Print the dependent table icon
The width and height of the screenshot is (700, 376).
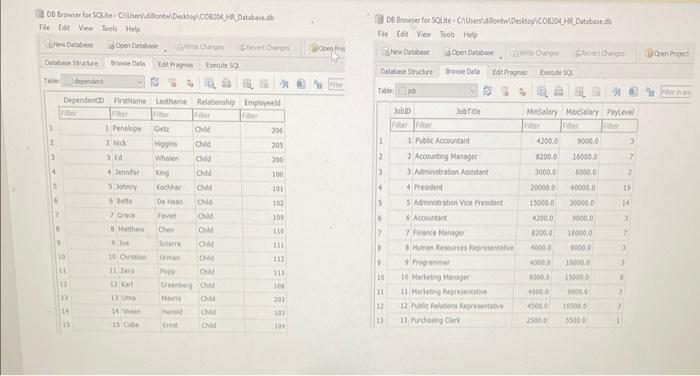(x=226, y=84)
